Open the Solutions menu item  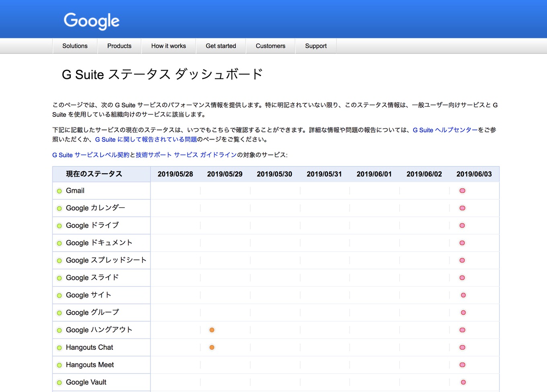coord(75,46)
